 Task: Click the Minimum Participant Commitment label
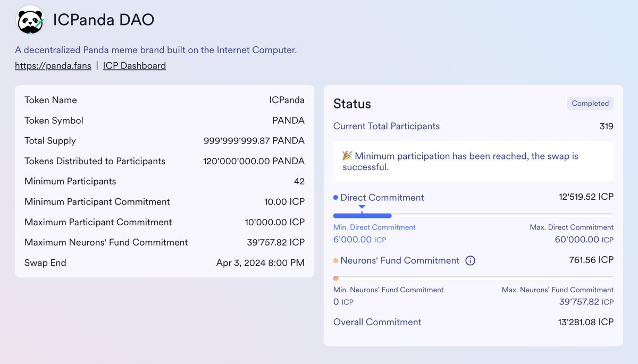tap(97, 202)
